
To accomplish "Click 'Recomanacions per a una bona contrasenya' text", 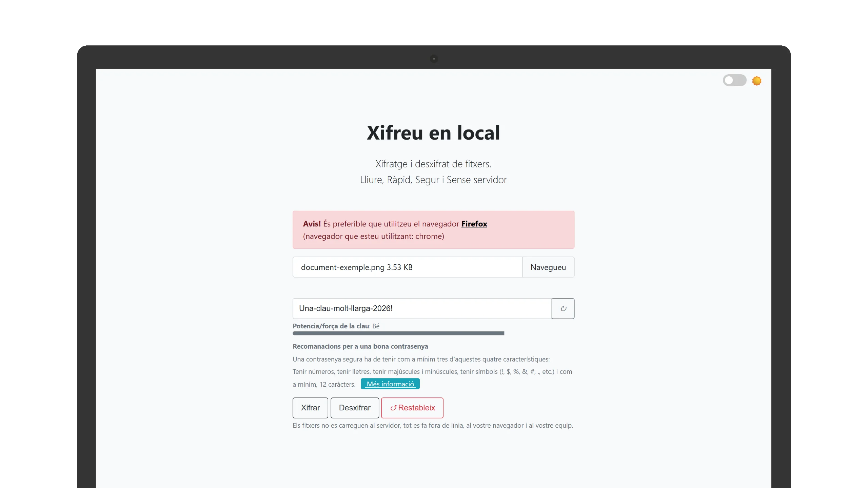I will coord(360,346).
